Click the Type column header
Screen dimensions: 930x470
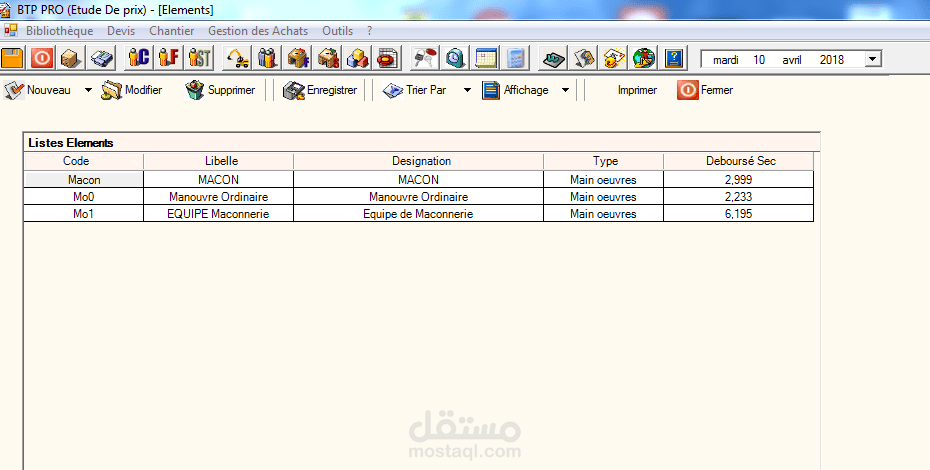pos(603,161)
